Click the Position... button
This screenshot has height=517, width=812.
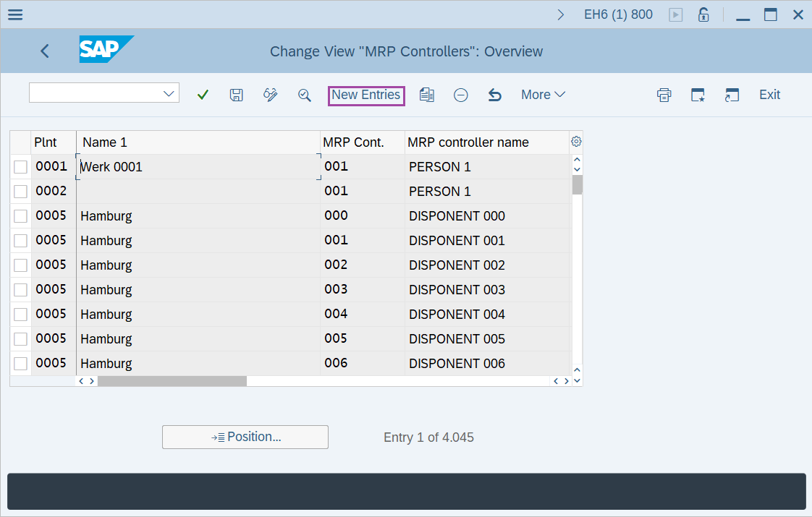(x=245, y=437)
